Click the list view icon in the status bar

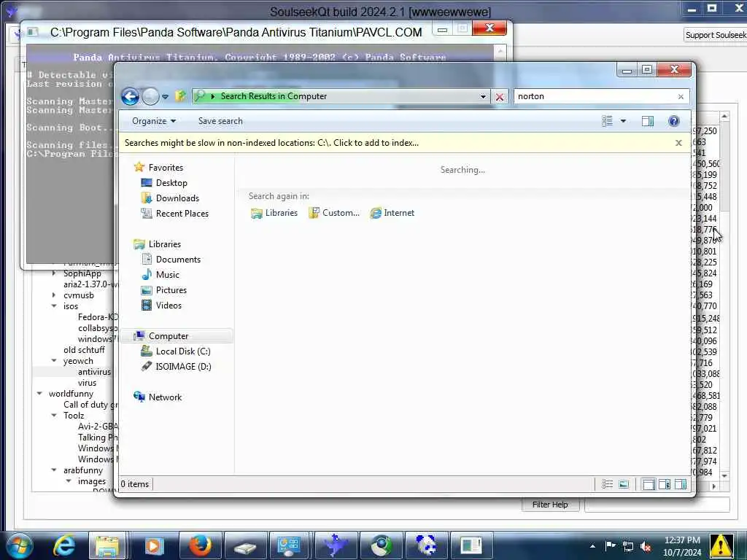607,485
